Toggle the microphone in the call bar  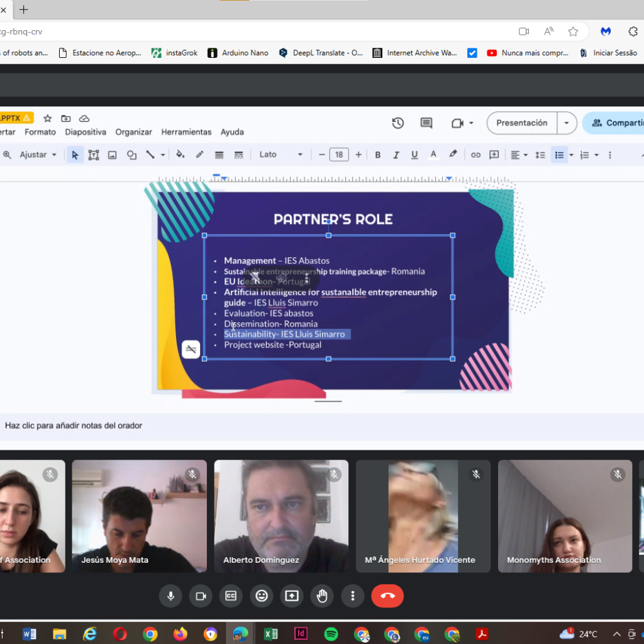(170, 596)
